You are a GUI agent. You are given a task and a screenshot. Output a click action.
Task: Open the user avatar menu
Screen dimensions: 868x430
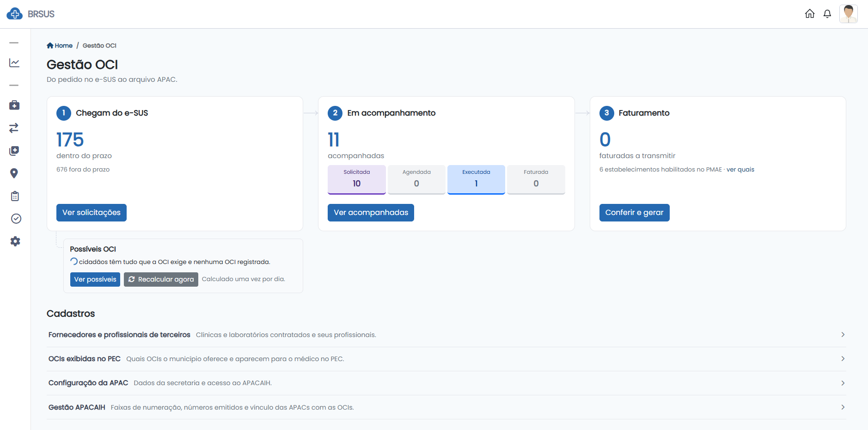click(849, 14)
